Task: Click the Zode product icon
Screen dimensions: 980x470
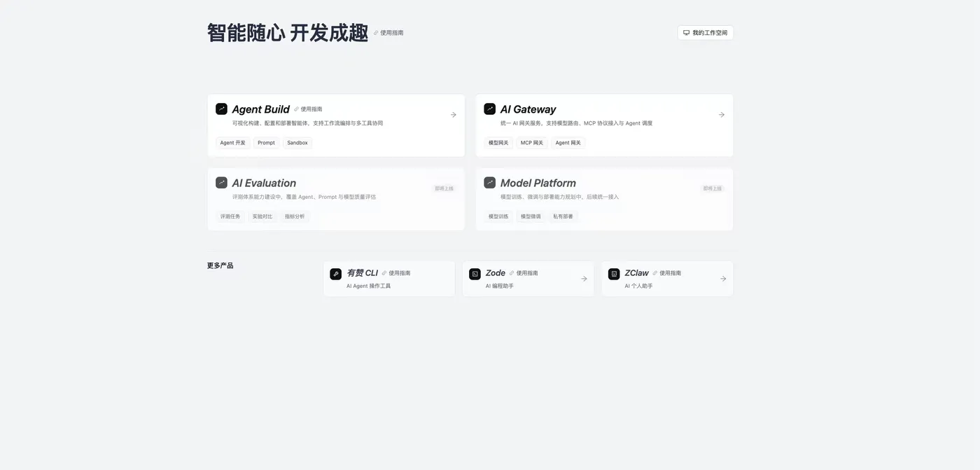Action: coord(475,274)
